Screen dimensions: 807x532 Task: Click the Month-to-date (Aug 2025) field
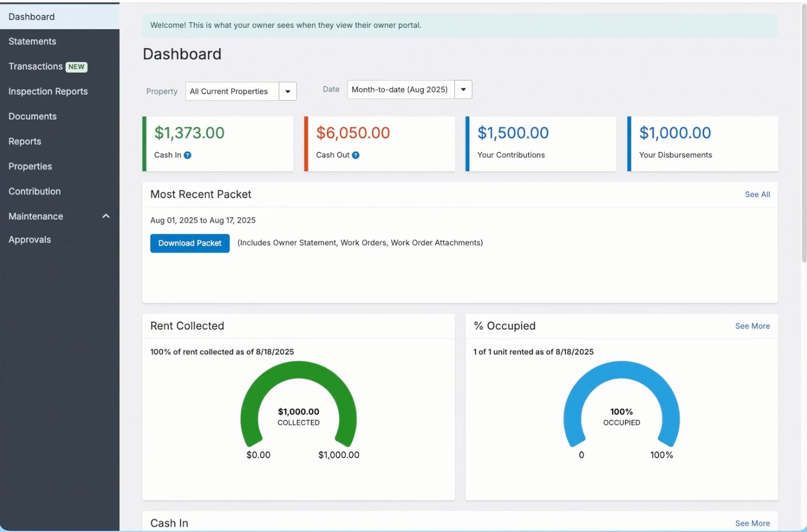(401, 89)
